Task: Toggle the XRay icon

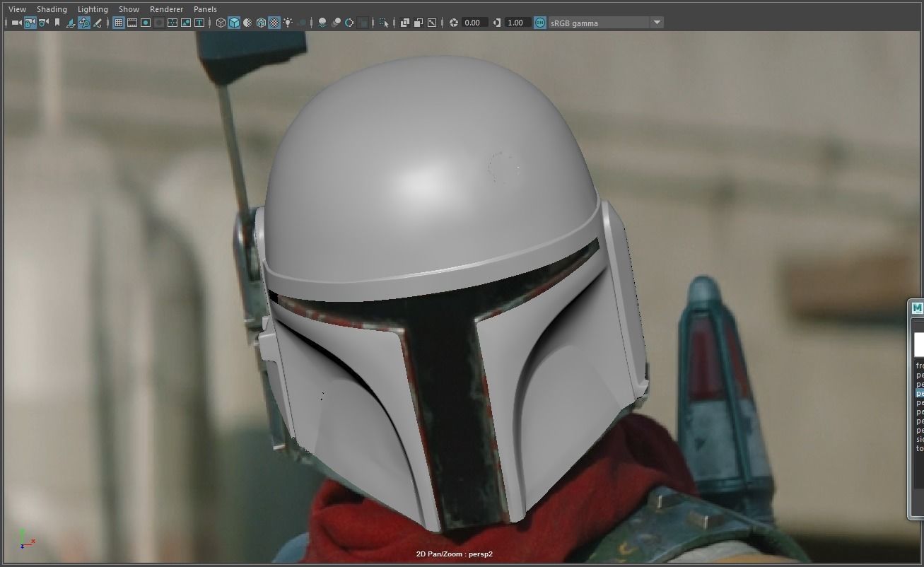Action: coord(405,23)
